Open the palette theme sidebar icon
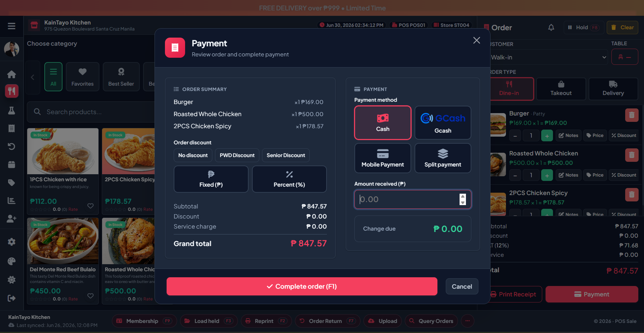This screenshot has width=644, height=333. pyautogui.click(x=11, y=261)
